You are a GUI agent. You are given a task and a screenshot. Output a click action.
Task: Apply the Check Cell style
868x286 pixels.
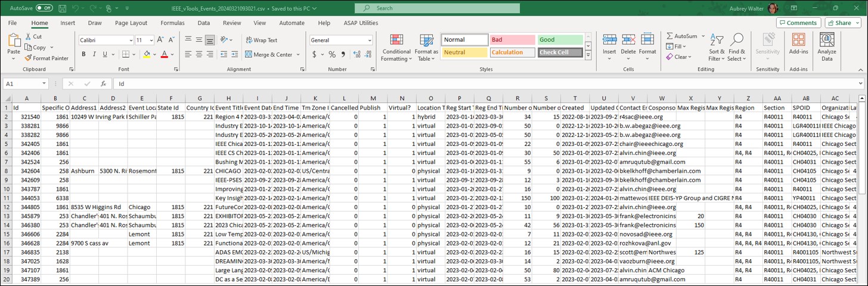point(560,52)
